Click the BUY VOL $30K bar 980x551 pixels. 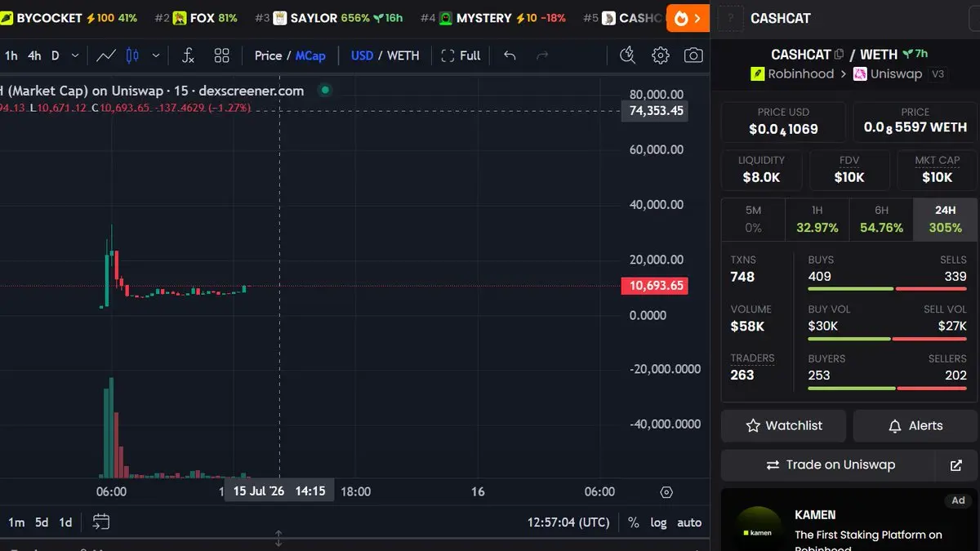849,339
